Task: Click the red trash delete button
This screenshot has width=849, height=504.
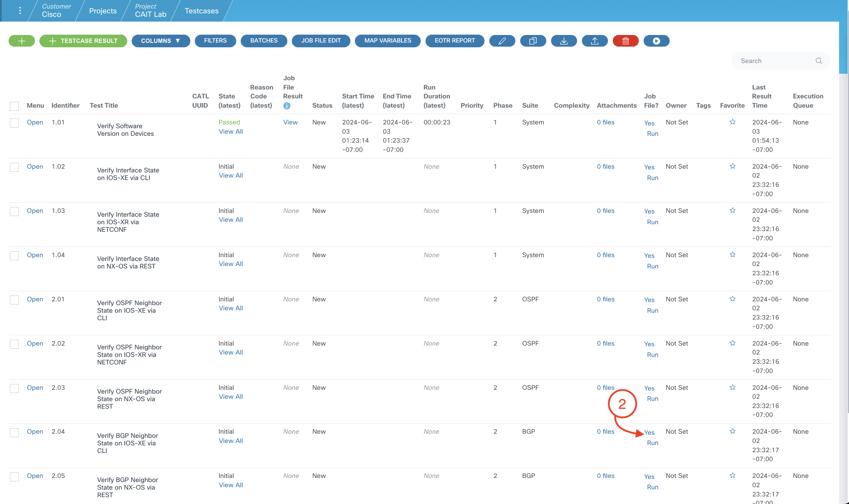Action: coord(625,41)
